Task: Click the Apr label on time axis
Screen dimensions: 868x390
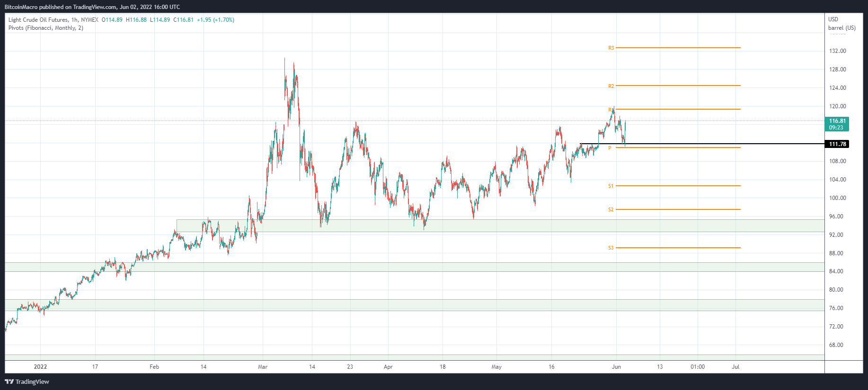Action: point(388,367)
